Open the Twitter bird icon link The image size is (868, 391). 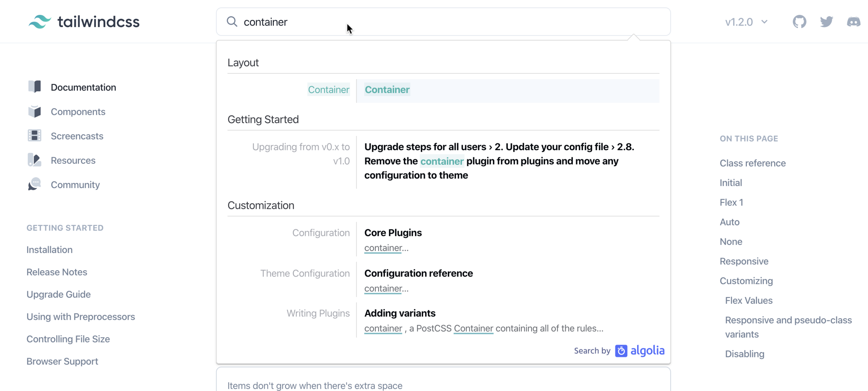pos(826,22)
